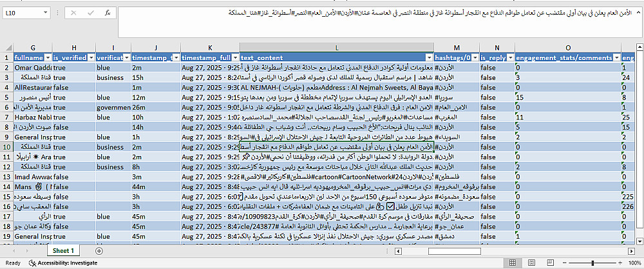This screenshot has height=269, width=644.
Task: Click the vertical scrollbar down arrow
Action: point(639,241)
